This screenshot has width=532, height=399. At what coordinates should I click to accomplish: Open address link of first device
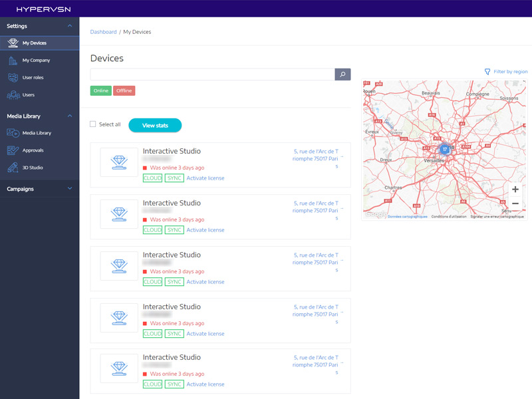(x=315, y=159)
